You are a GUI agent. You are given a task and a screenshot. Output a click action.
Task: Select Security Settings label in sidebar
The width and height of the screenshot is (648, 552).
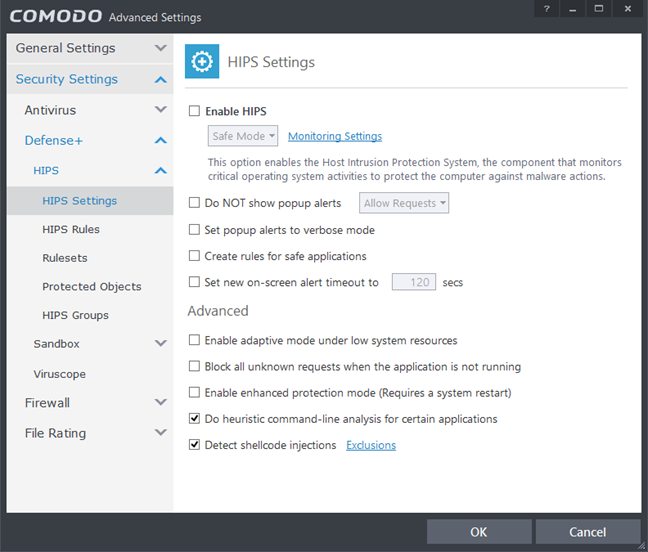[x=67, y=79]
